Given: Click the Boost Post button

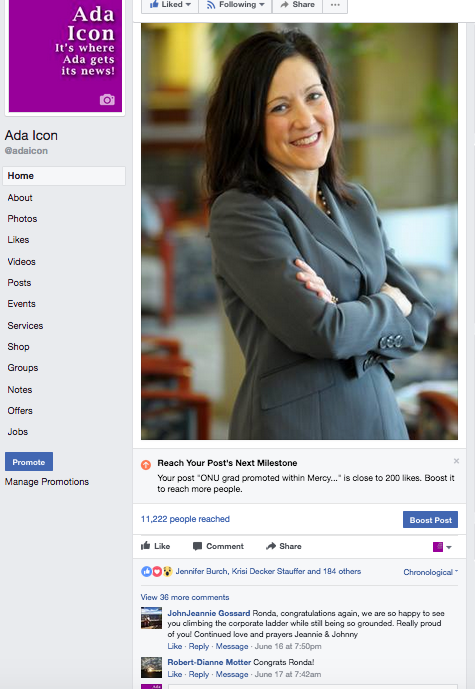Looking at the screenshot, I should [430, 520].
